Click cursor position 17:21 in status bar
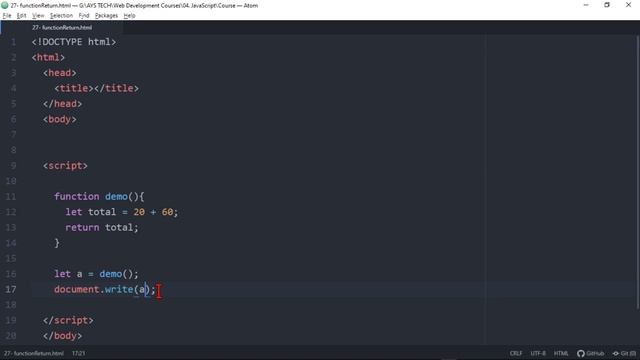 coord(78,353)
